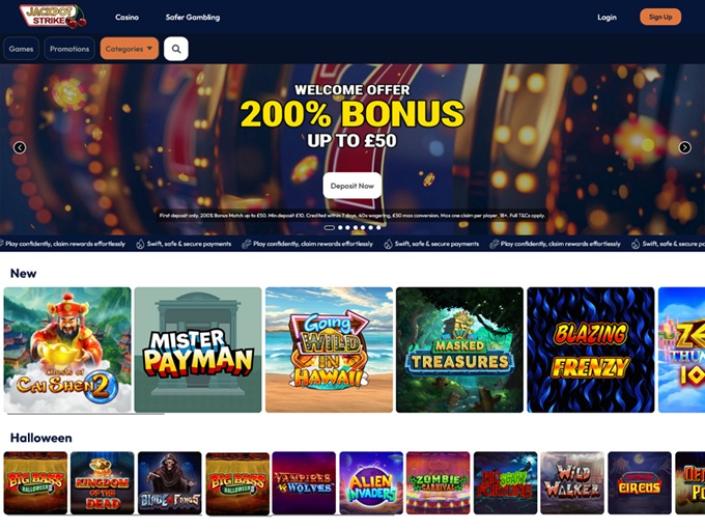
Task: Select the second banner carousel dot
Action: click(x=340, y=228)
